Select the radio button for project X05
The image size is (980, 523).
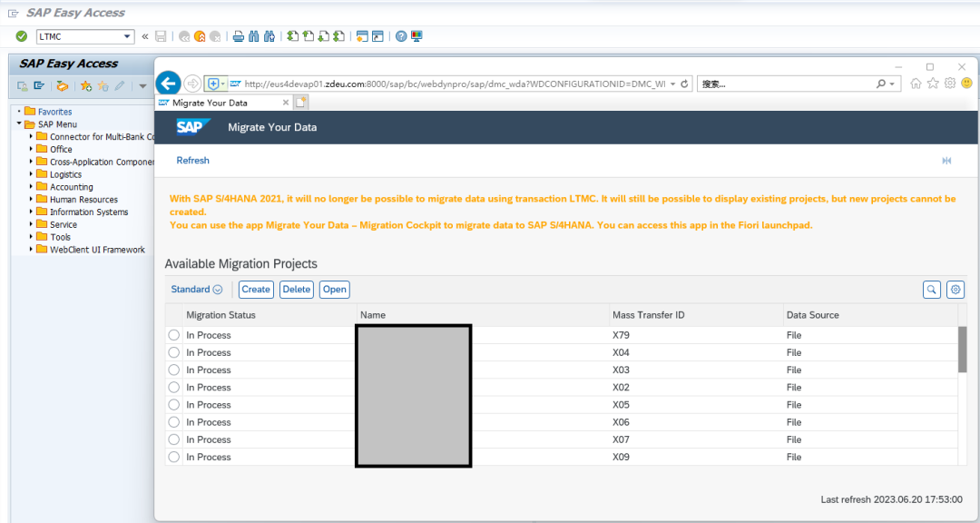[x=173, y=405]
